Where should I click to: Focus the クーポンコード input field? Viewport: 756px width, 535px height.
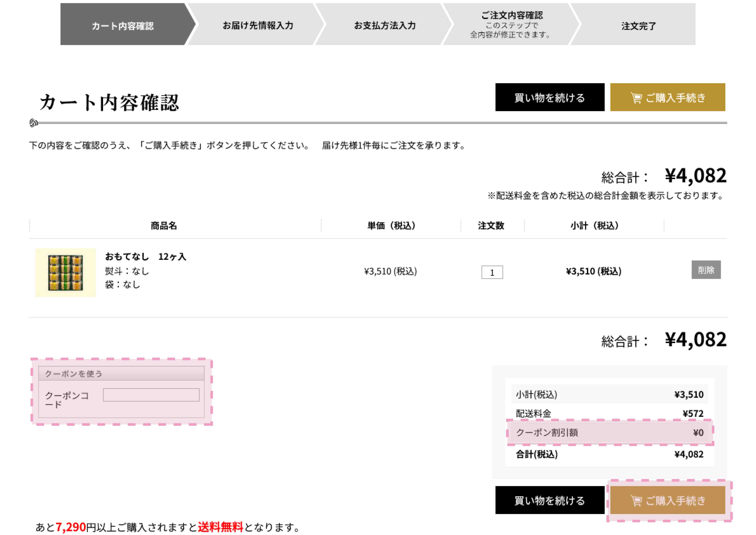[151, 395]
